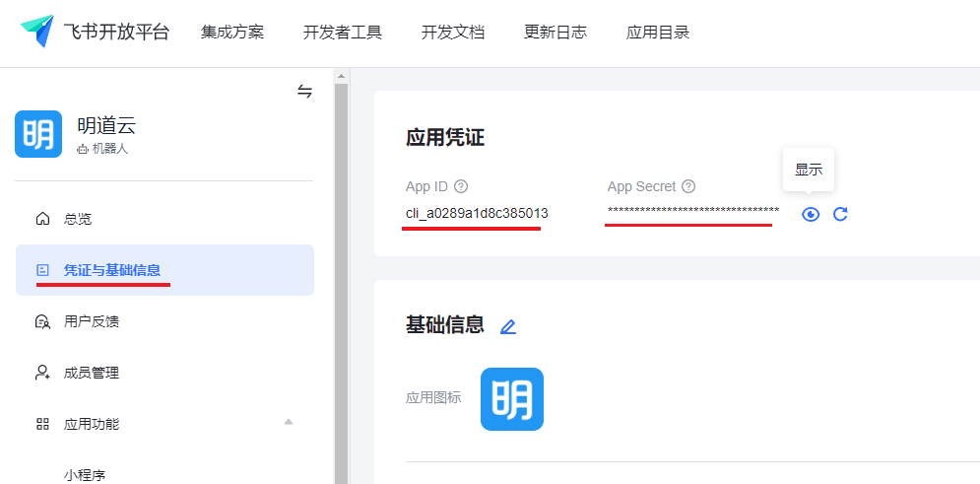Screen dimensions: 980x484
Task: Open 开发文档 in top navigation
Action: tap(453, 33)
